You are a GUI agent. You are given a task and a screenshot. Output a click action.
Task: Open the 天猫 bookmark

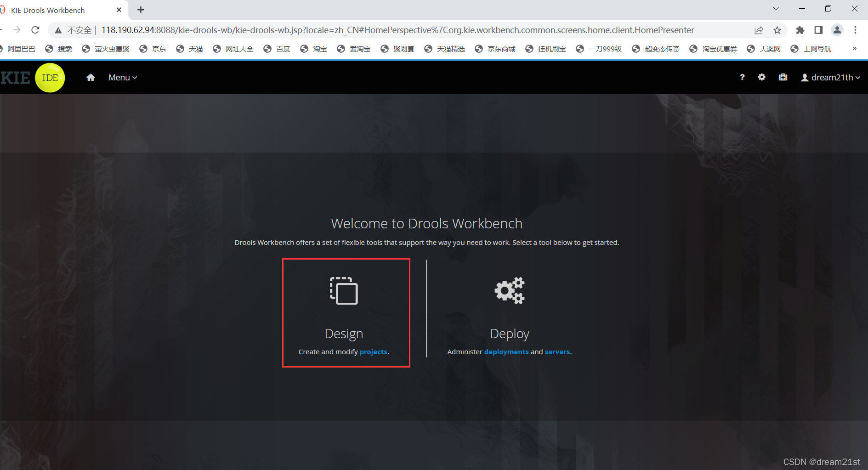[x=190, y=49]
